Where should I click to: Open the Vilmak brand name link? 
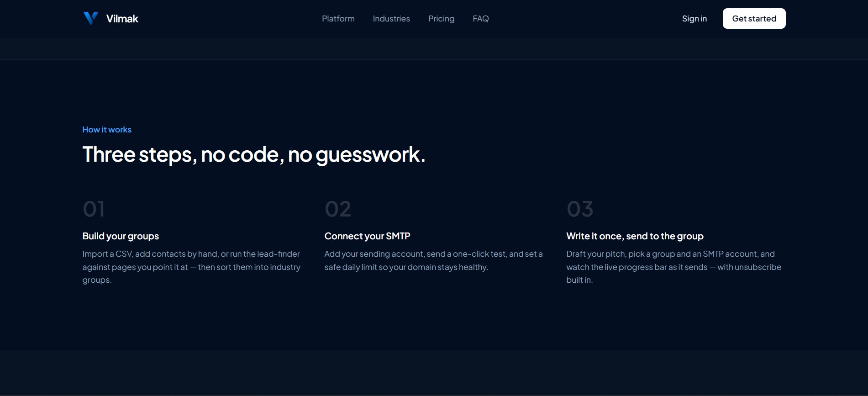tap(122, 19)
